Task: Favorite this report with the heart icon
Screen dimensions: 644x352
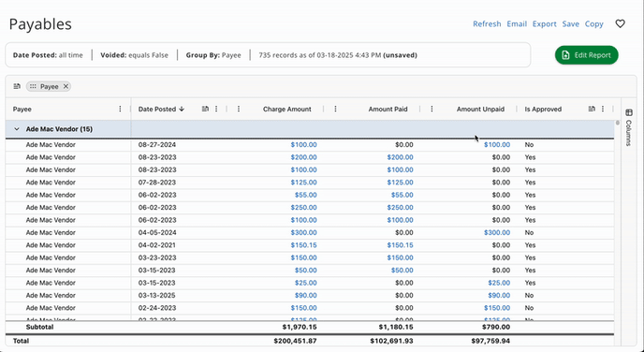Action: (621, 23)
